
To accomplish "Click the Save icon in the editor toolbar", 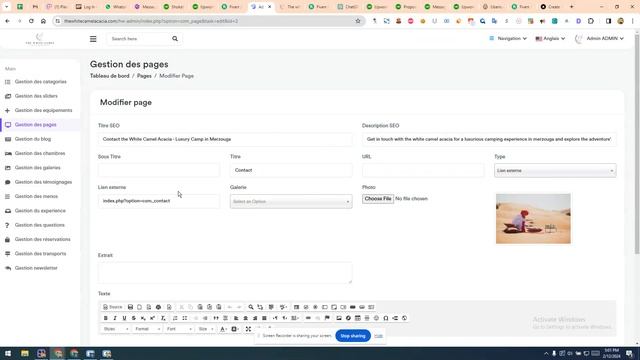I will [x=130, y=307].
